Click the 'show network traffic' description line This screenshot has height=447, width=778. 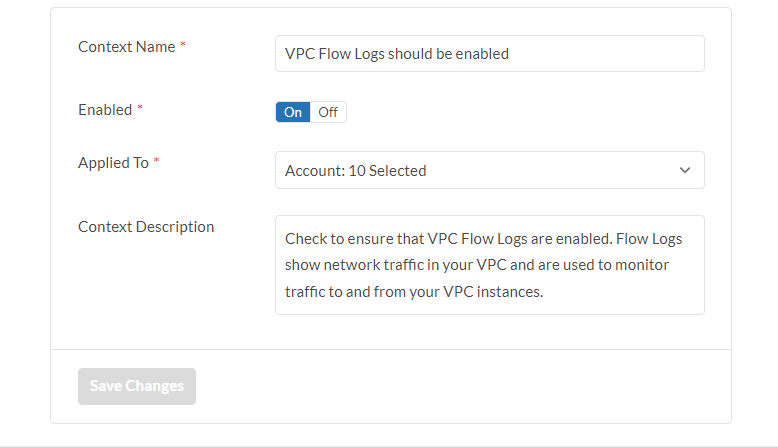point(477,265)
